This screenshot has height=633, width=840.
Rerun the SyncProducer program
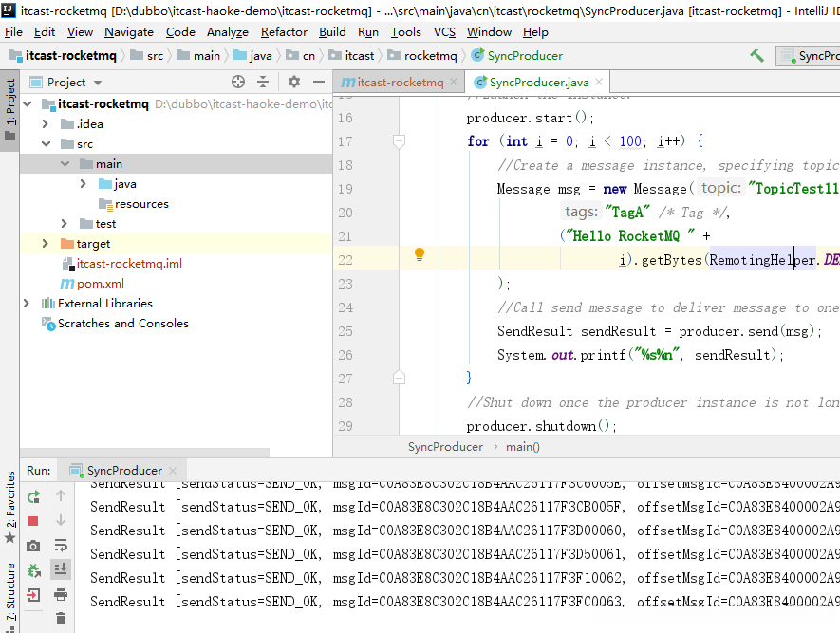[x=33, y=496]
